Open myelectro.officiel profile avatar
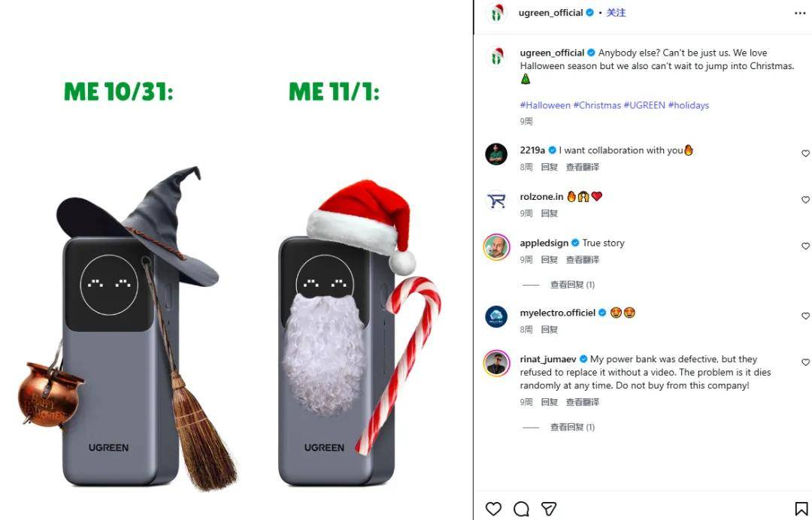Image resolution: width=812 pixels, height=520 pixels. [x=496, y=316]
